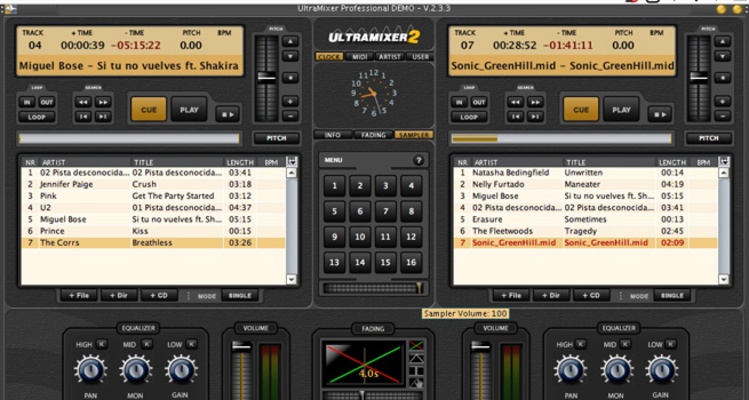The image size is (749, 400).
Task: Lower left deck pitch with down arrow
Action: (x=290, y=56)
